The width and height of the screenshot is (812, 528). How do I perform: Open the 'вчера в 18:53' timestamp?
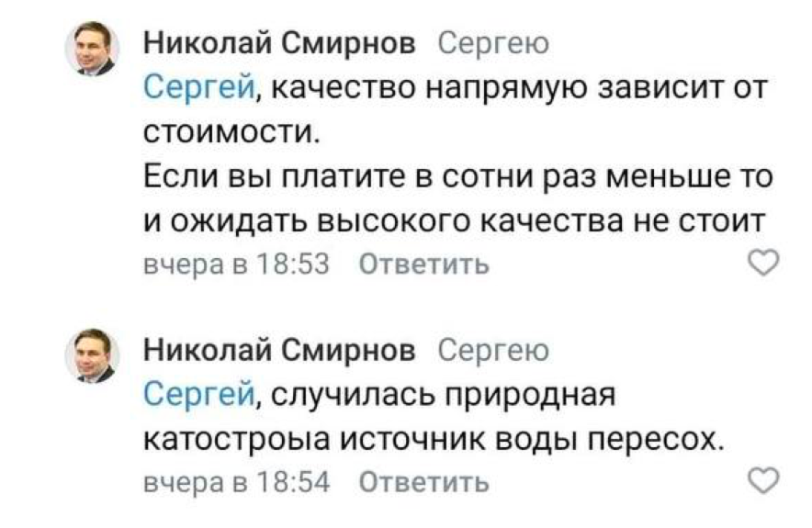click(x=237, y=265)
